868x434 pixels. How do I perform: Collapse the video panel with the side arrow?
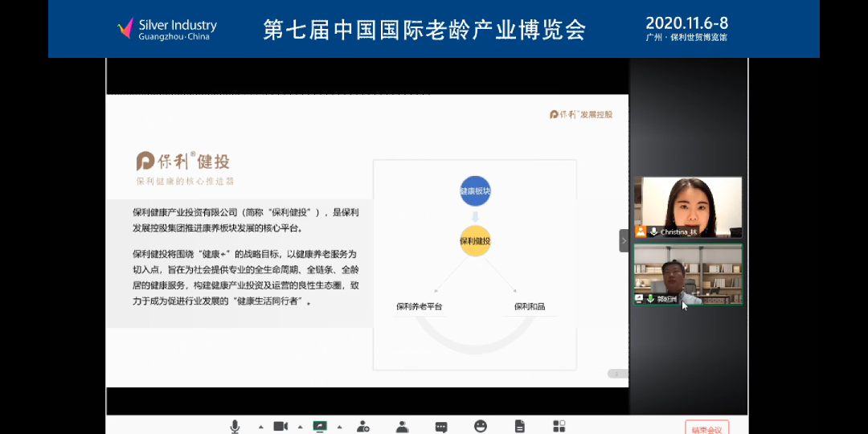click(624, 240)
